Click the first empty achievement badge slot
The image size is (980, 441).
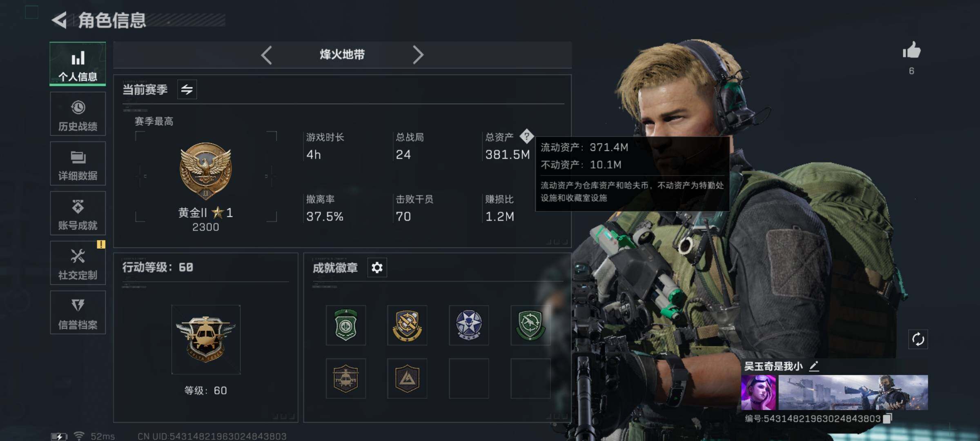(469, 379)
